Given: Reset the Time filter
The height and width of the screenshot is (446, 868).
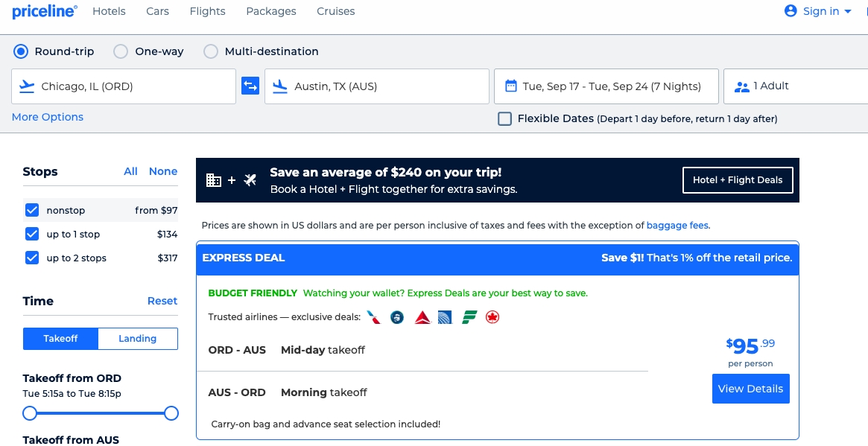Looking at the screenshot, I should pyautogui.click(x=162, y=301).
